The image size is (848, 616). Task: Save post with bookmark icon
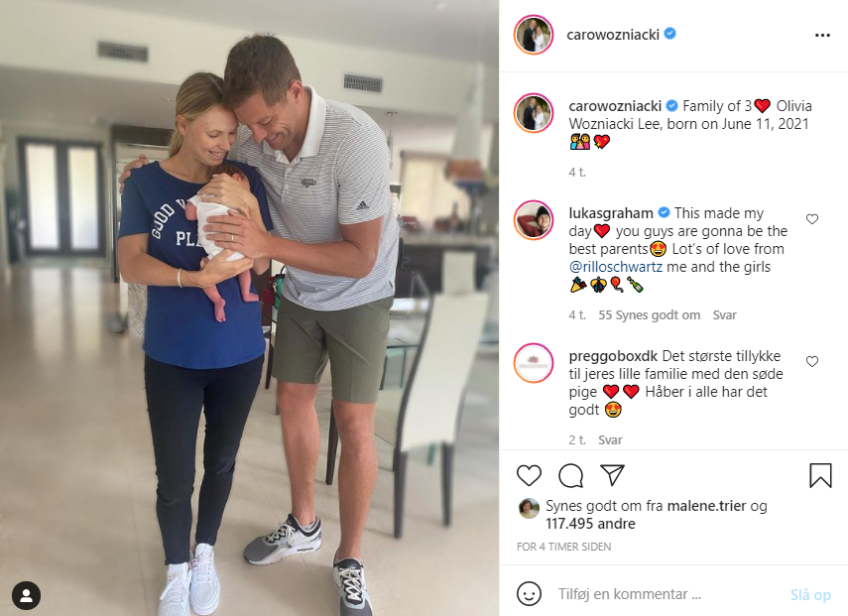tap(820, 475)
